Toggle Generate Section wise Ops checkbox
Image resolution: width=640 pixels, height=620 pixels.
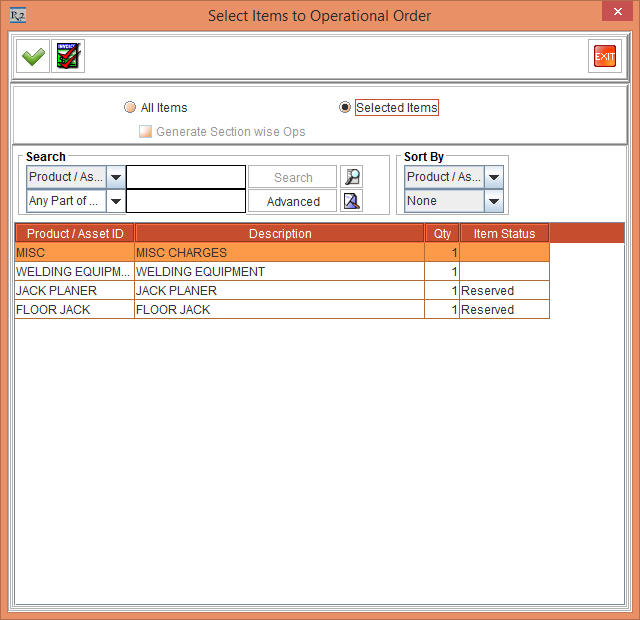click(x=145, y=132)
